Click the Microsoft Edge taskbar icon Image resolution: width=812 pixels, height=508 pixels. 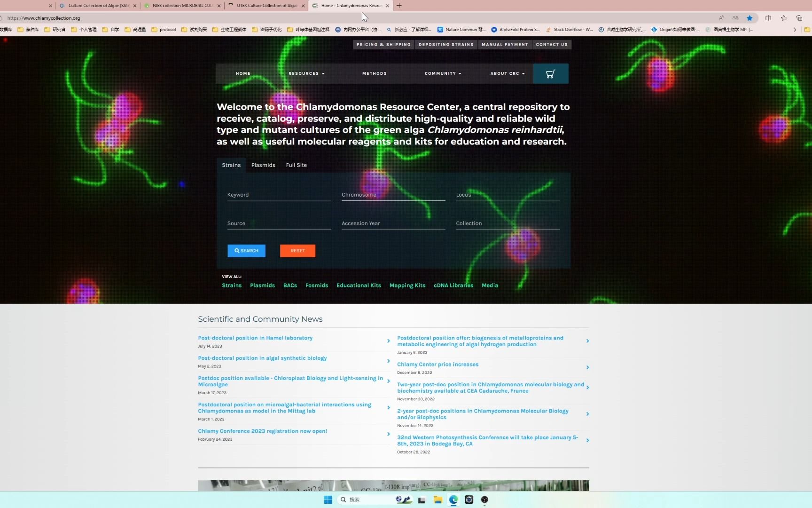453,500
